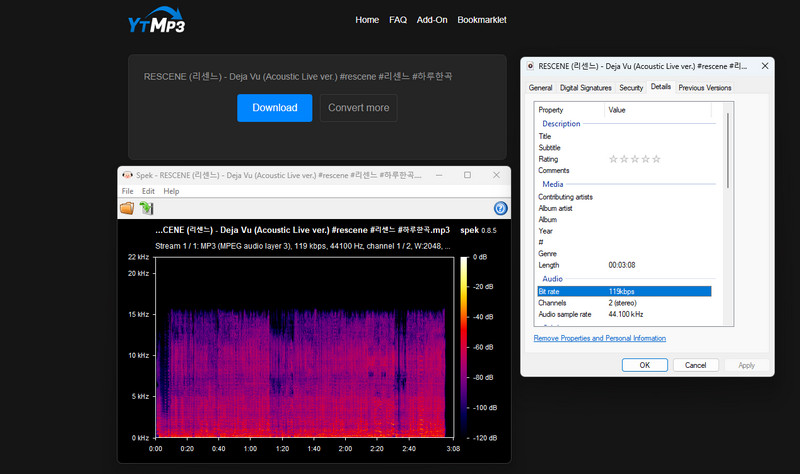This screenshot has height=474, width=800.
Task: Switch to General tab in Properties
Action: pyautogui.click(x=540, y=88)
